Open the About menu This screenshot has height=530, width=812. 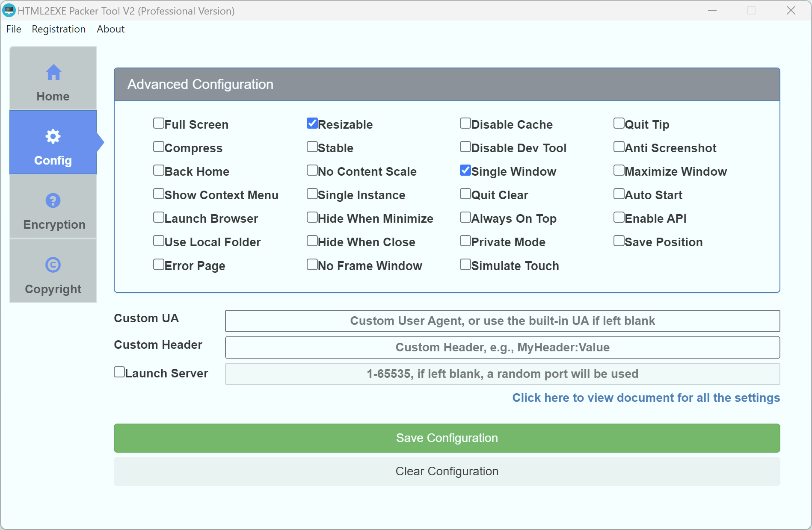coord(110,29)
